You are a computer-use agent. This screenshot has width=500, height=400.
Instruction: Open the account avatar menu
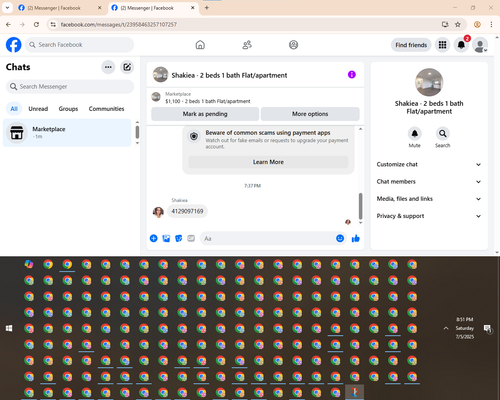coord(480,45)
